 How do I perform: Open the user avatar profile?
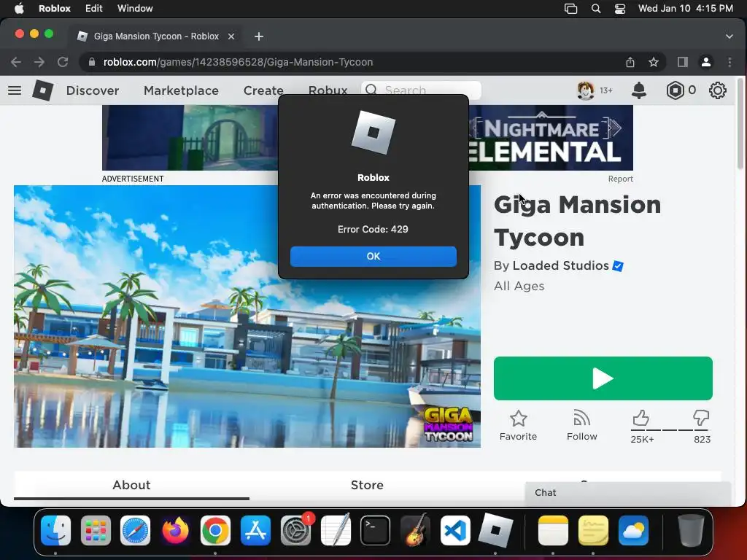point(586,90)
